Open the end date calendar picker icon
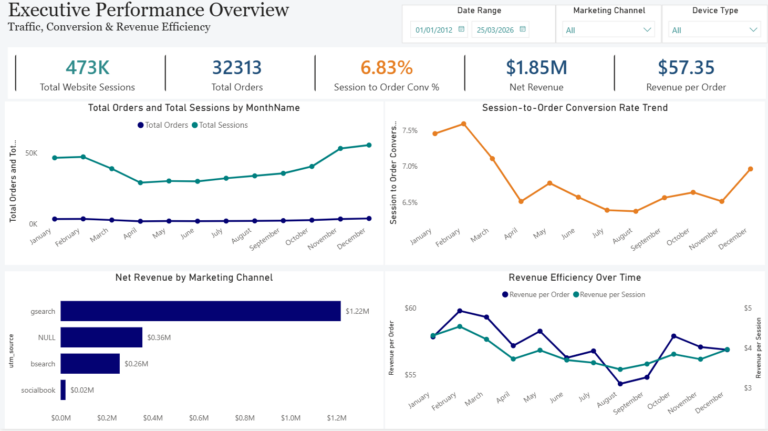Viewport: 768px width, 431px height. (x=523, y=30)
